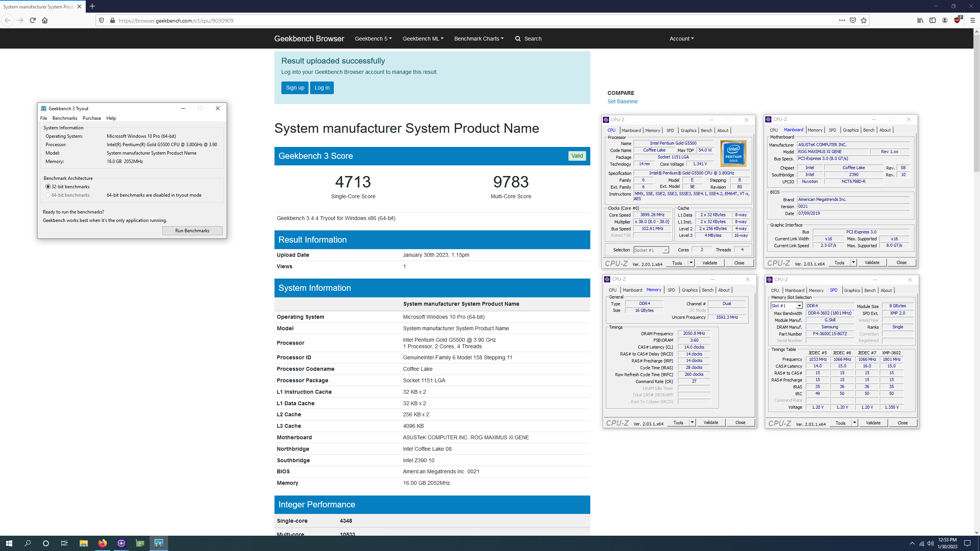Open Firefox hamburger menu

coord(972,20)
